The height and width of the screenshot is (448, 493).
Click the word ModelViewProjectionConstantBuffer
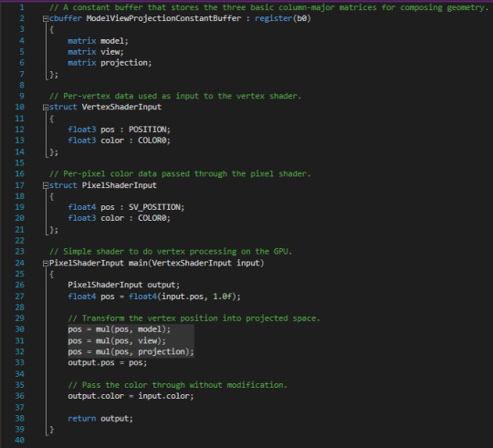(x=163, y=18)
